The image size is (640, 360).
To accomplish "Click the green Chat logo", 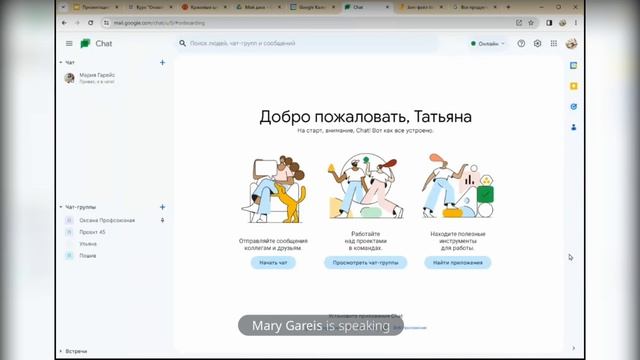I will coord(85,43).
